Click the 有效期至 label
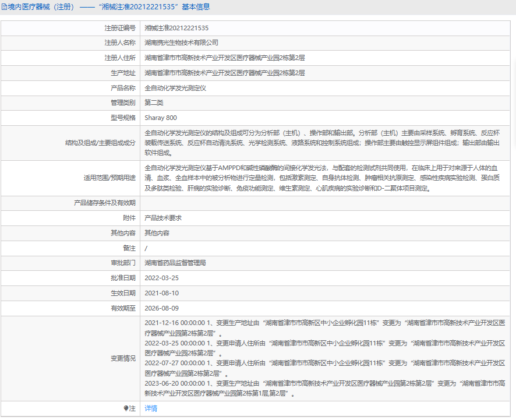Image resolution: width=516 pixels, height=420 pixels. (123, 308)
